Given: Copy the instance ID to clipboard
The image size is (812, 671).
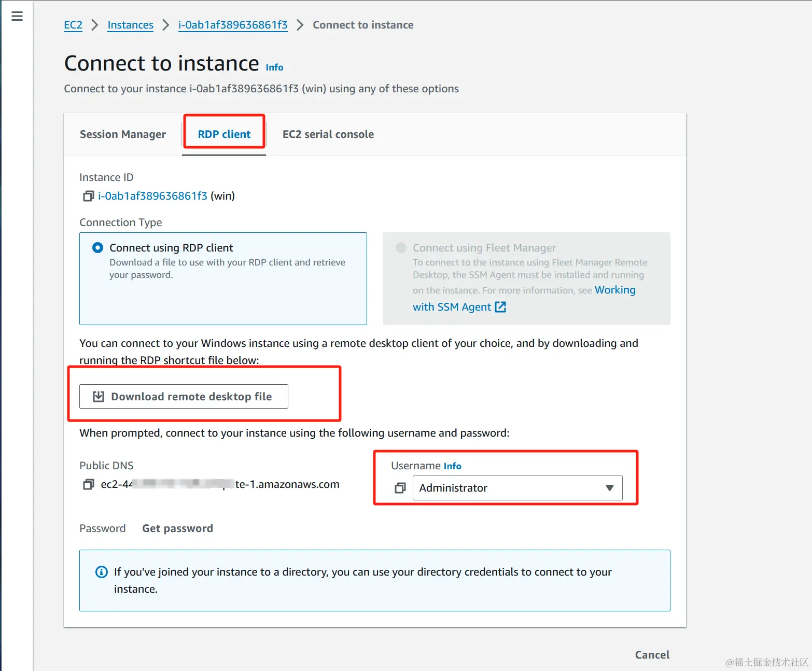Looking at the screenshot, I should tap(88, 196).
